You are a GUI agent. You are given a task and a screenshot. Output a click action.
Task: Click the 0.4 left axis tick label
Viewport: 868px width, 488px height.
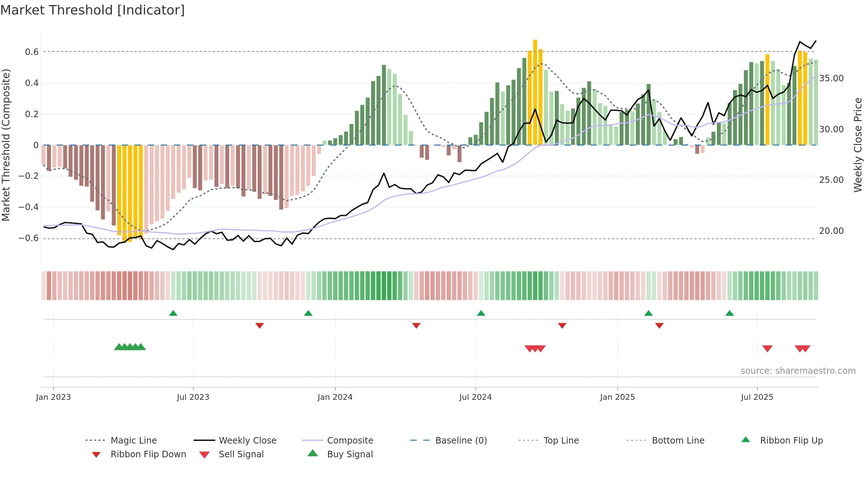32,83
